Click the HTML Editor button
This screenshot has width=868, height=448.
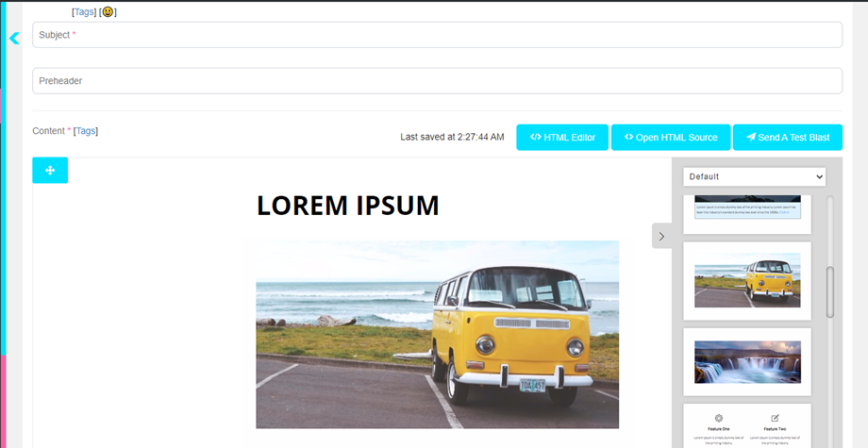562,137
